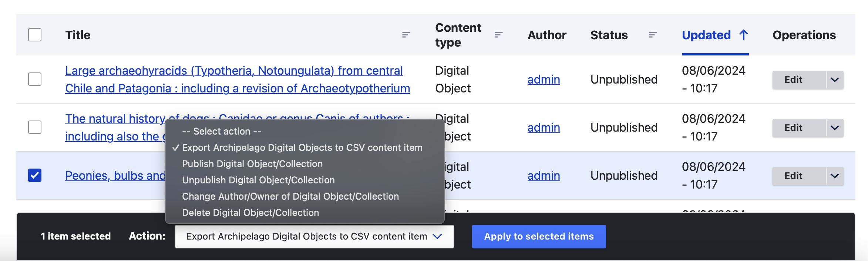Click the Title column filter icon
Image resolution: width=868 pixels, height=261 pixels.
coord(406,35)
